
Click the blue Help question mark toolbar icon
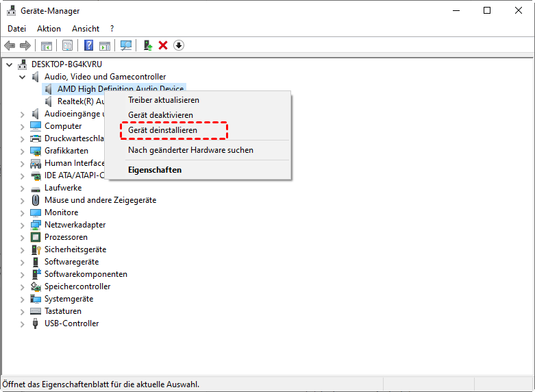coord(88,45)
